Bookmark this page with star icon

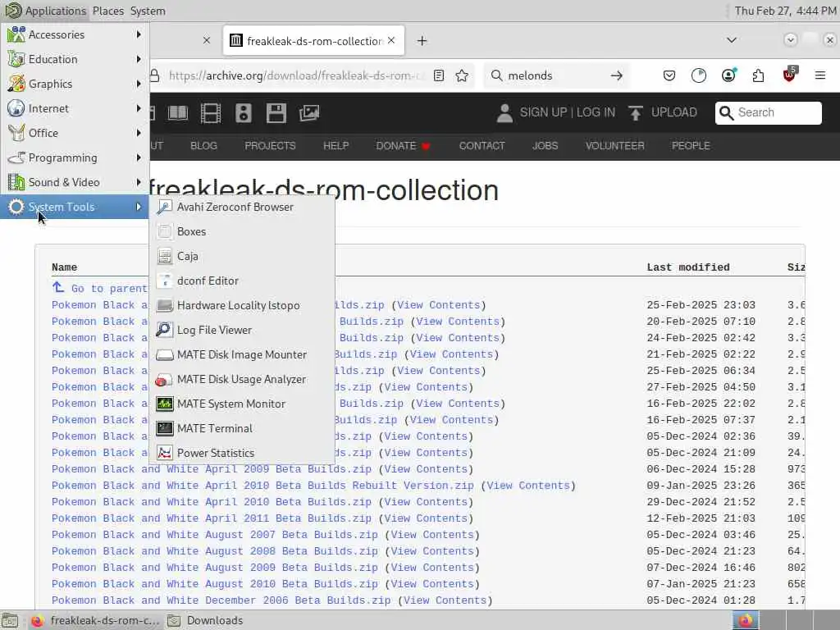pyautogui.click(x=462, y=75)
